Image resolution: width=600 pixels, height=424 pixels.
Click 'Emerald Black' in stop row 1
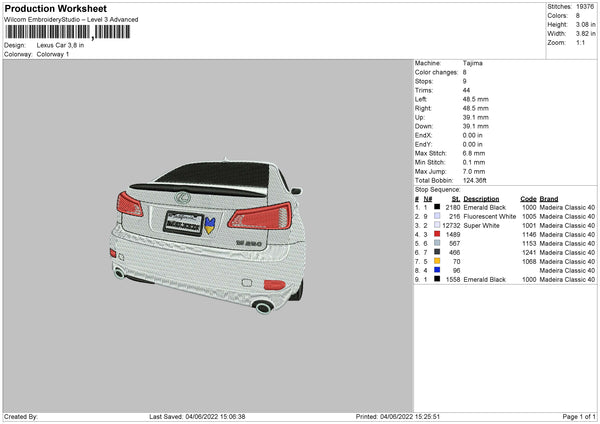click(x=484, y=207)
